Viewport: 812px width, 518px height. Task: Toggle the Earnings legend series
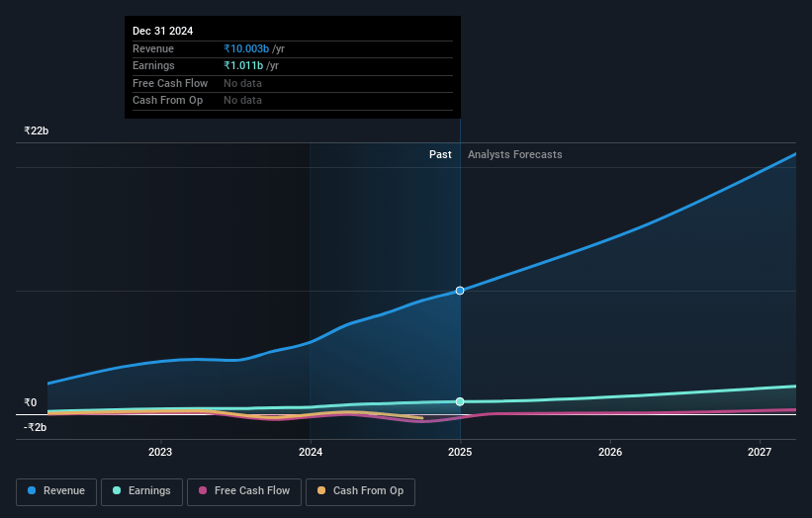pos(141,491)
